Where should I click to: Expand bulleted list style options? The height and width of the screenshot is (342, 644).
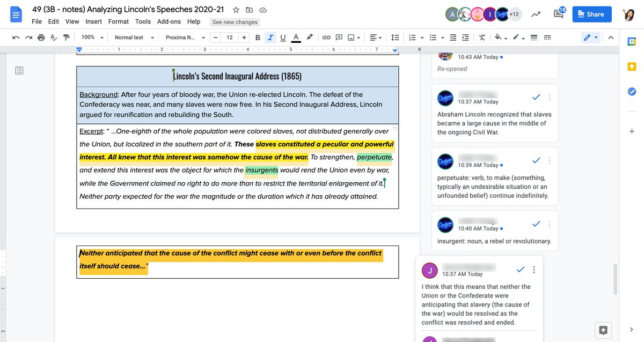442,38
